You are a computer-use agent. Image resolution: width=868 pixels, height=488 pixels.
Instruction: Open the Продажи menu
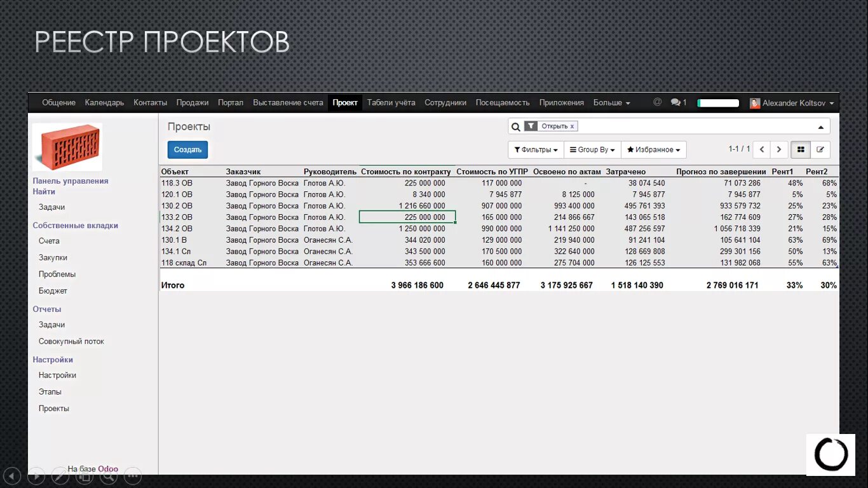tap(193, 102)
